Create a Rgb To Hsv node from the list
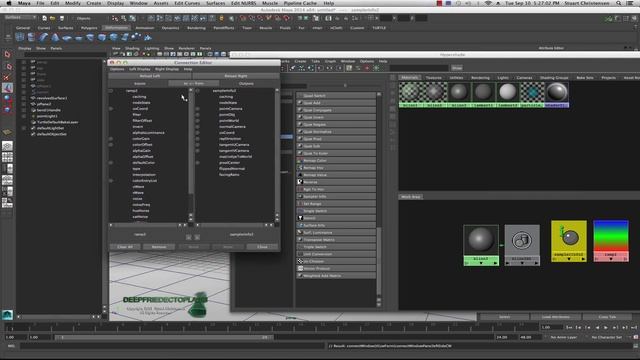The width and height of the screenshot is (640, 360). click(x=336, y=189)
